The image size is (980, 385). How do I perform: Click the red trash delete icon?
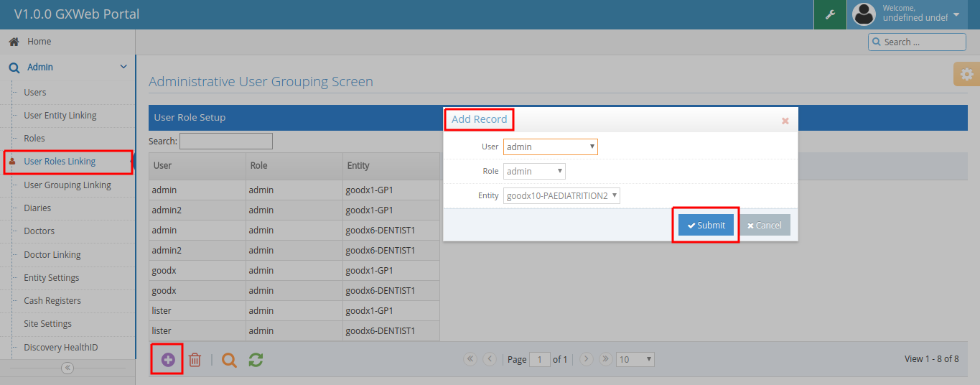pyautogui.click(x=195, y=360)
